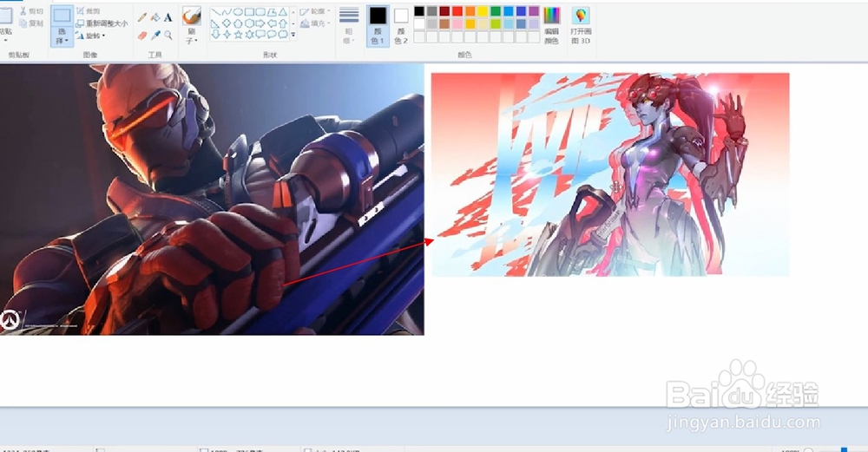Open the 选择 selection dropdown

[62, 36]
